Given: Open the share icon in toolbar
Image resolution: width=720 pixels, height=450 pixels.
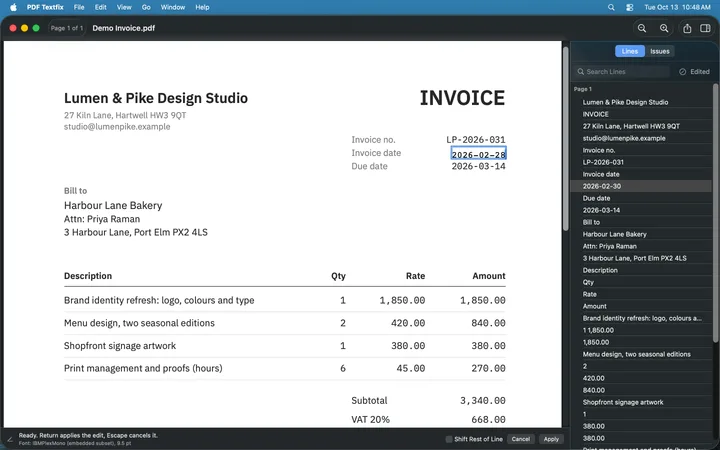Looking at the screenshot, I should tap(687, 28).
